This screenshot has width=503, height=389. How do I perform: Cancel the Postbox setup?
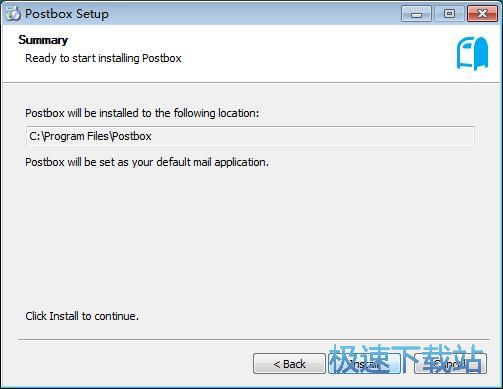coord(450,364)
